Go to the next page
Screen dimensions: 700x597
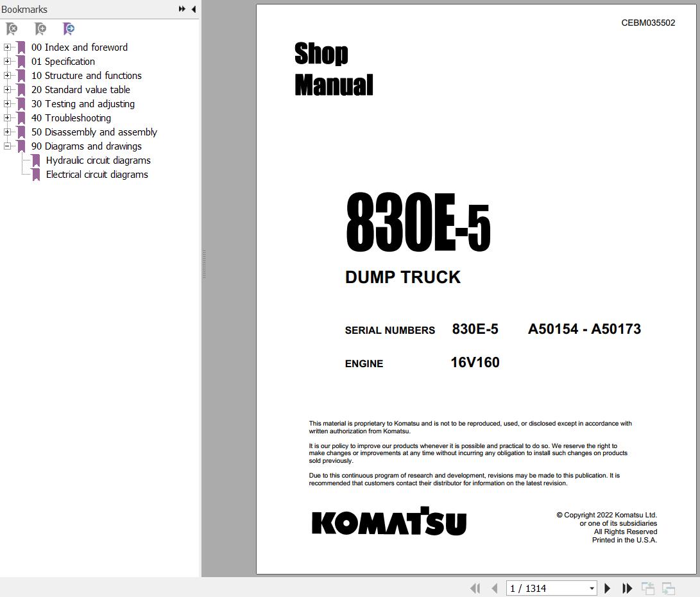(607, 589)
